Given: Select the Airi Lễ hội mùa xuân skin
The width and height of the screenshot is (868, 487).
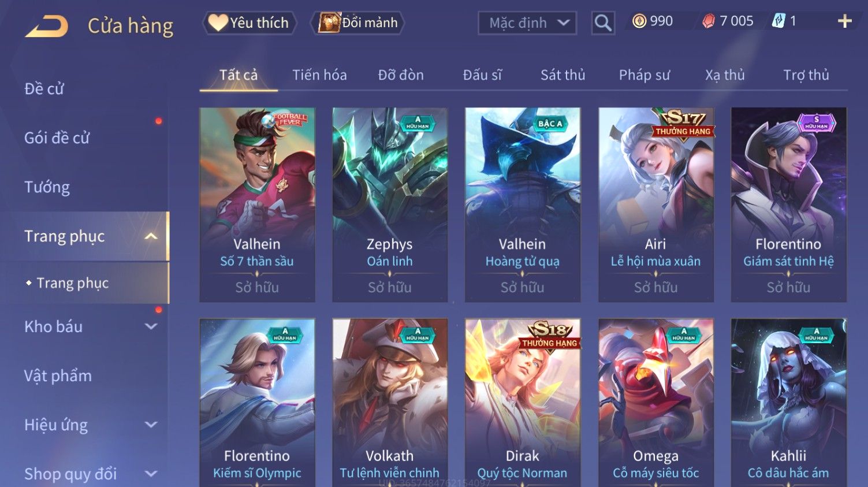Looking at the screenshot, I should (655, 205).
